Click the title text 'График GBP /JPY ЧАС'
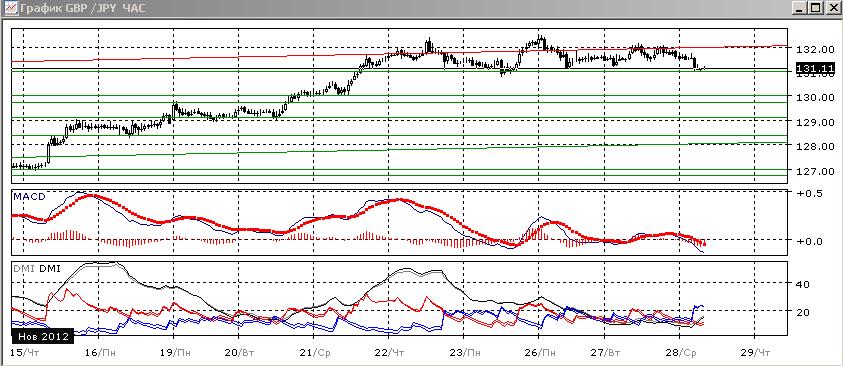843x366 pixels. pos(83,8)
